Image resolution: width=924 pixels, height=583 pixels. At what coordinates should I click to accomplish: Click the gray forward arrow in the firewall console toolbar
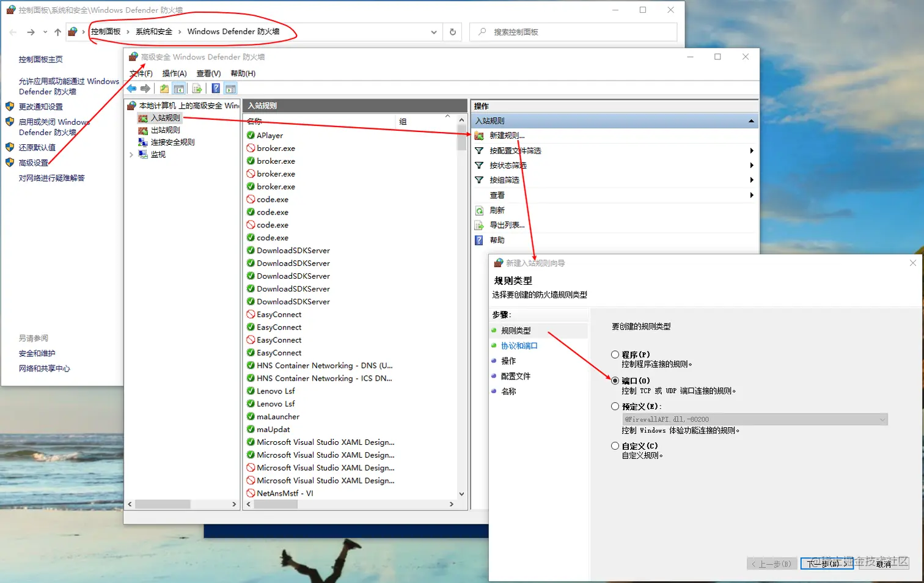(x=145, y=89)
